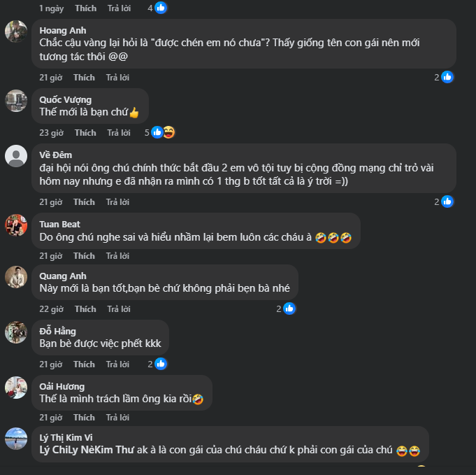Open the Quang Anh profile name link
Viewport: 476px width, 475px height.
click(x=63, y=276)
